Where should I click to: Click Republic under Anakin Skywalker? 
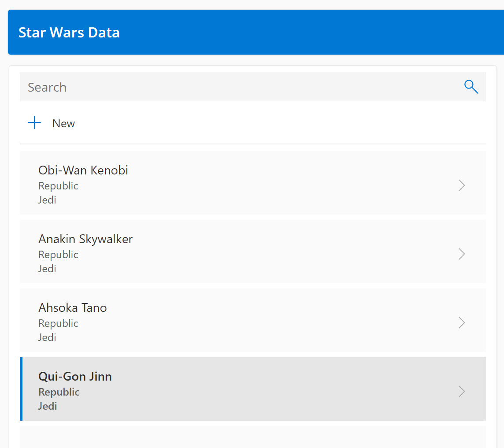(58, 255)
